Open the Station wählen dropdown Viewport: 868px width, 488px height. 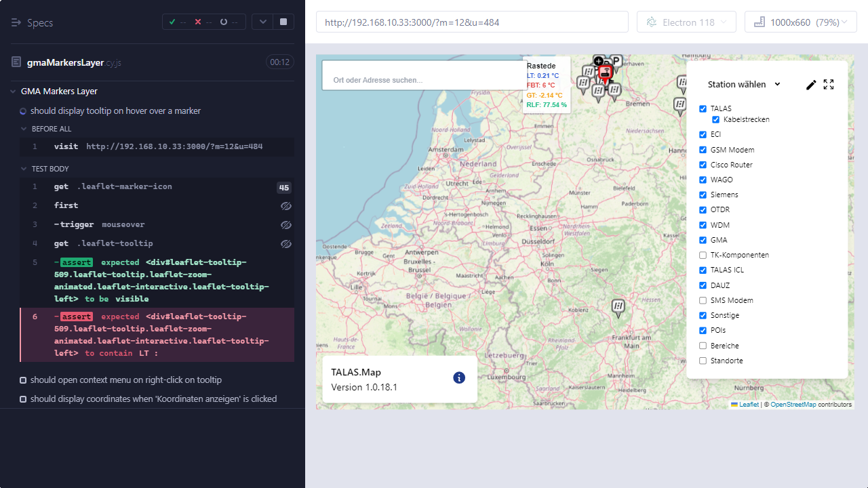(744, 85)
